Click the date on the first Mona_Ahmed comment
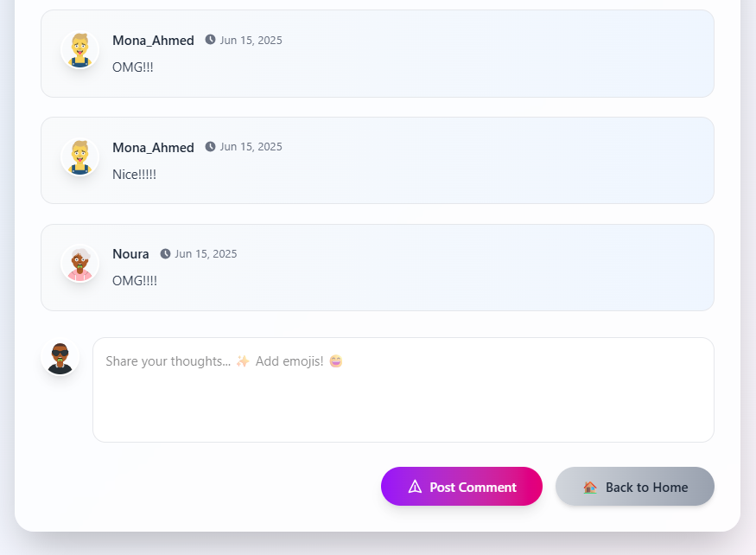Screen dimensions: 756x555 (251, 40)
